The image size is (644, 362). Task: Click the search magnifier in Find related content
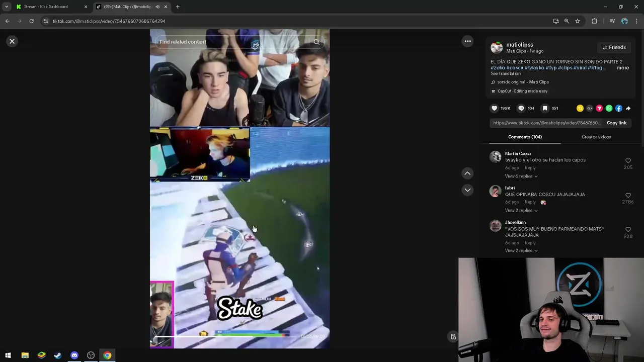[x=316, y=42]
